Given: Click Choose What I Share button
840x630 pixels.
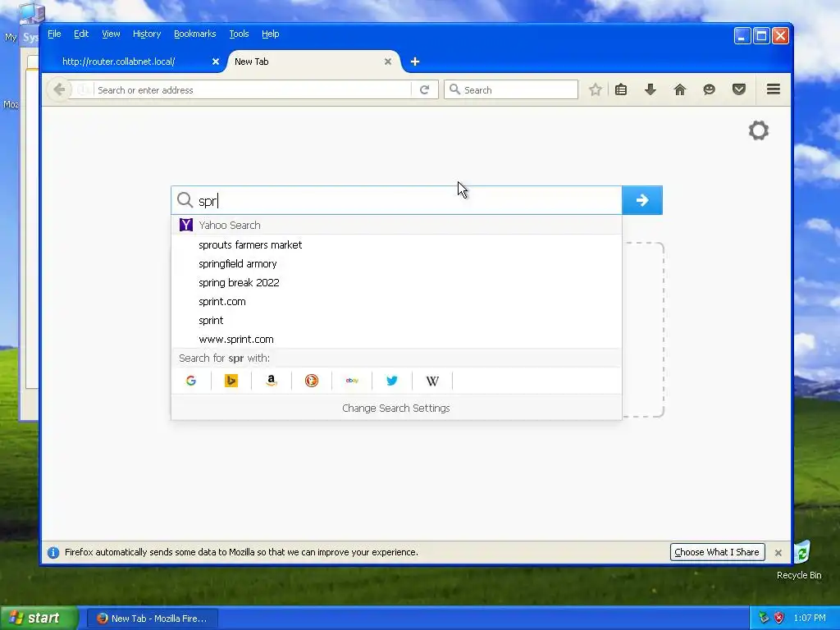Looking at the screenshot, I should tap(717, 552).
